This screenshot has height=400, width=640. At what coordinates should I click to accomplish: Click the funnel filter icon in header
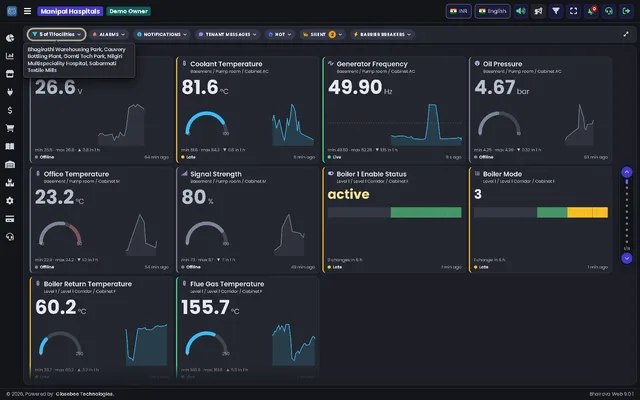pos(556,11)
